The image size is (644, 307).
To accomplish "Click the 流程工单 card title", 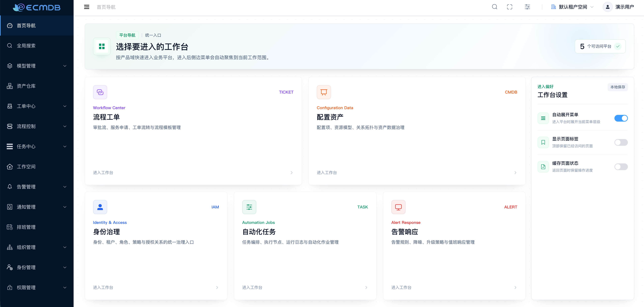I will pyautogui.click(x=106, y=117).
